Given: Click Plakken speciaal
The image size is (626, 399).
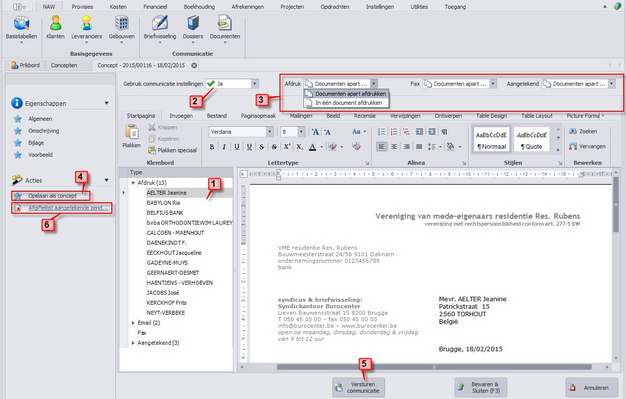Looking at the screenshot, I should pyautogui.click(x=172, y=150).
